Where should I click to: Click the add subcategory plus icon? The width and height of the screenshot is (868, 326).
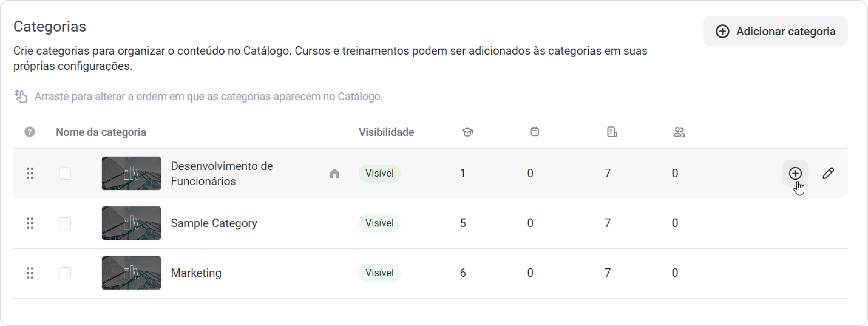795,173
